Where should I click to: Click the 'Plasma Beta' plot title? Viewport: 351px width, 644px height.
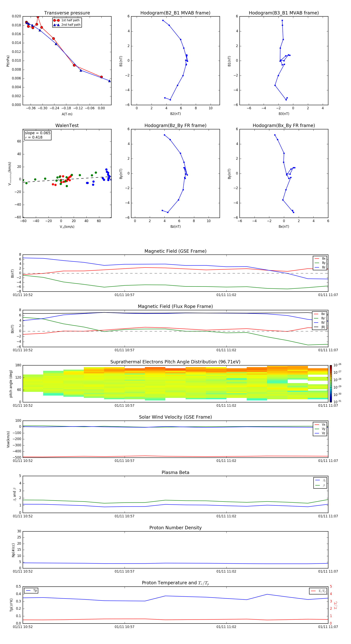coord(175,473)
